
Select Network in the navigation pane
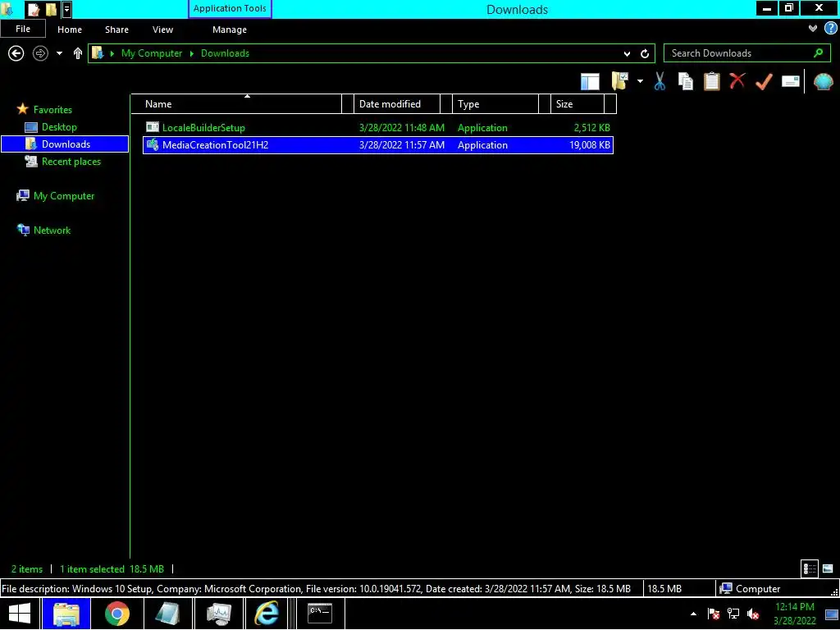(x=52, y=231)
